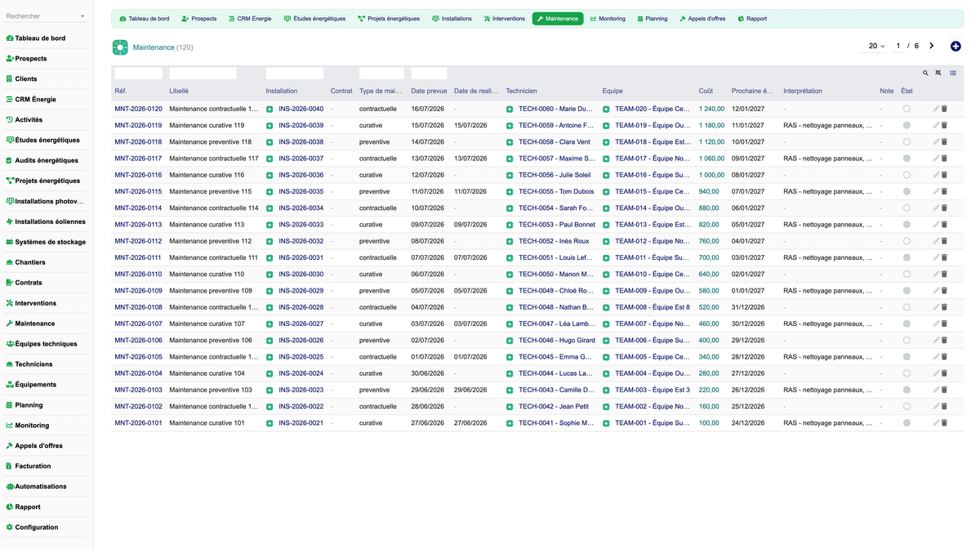Open Clients in sidebar

(x=26, y=79)
